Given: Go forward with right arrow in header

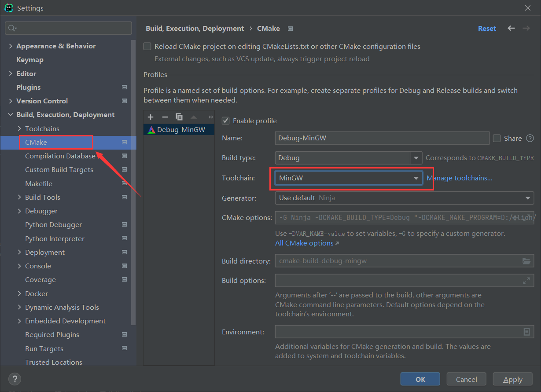Looking at the screenshot, I should click(526, 28).
